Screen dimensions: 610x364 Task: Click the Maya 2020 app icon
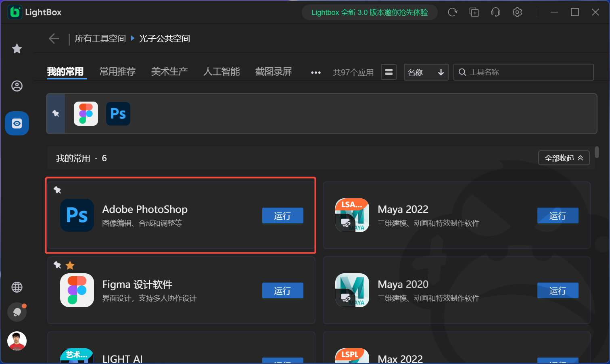coord(352,290)
